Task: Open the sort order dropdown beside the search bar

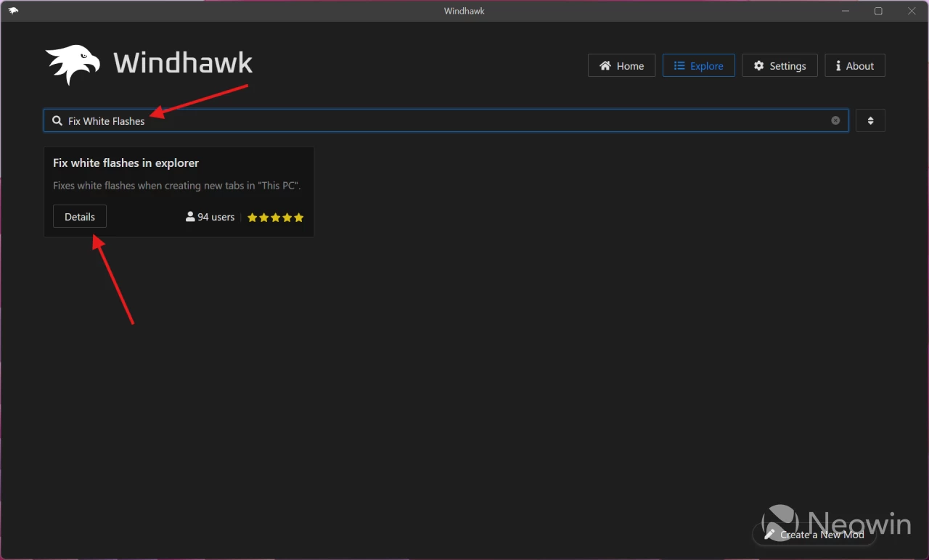Action: click(870, 120)
